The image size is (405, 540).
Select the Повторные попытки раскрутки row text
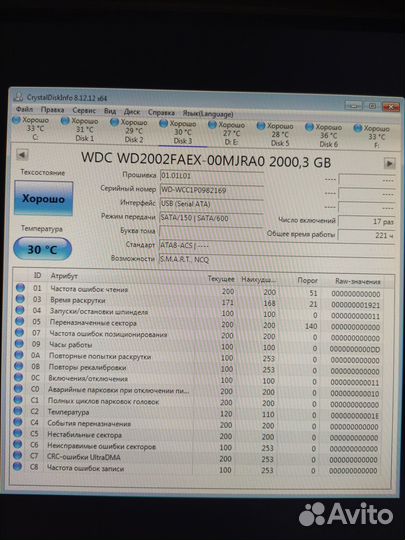(x=100, y=356)
